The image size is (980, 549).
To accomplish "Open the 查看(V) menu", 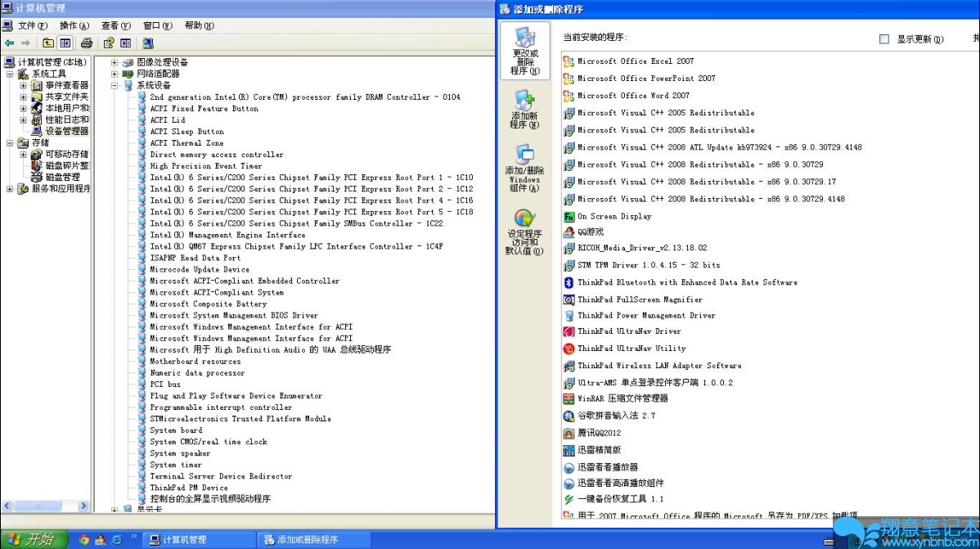I will 115,25.
